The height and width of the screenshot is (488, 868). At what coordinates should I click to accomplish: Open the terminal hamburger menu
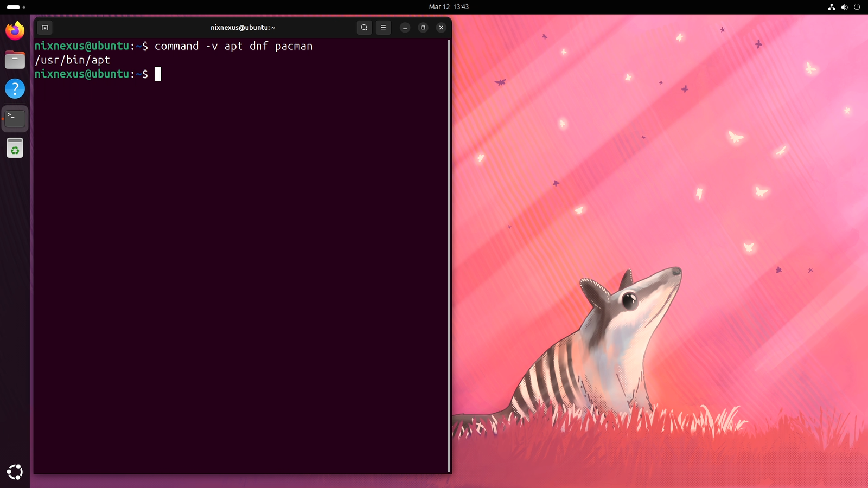click(384, 28)
